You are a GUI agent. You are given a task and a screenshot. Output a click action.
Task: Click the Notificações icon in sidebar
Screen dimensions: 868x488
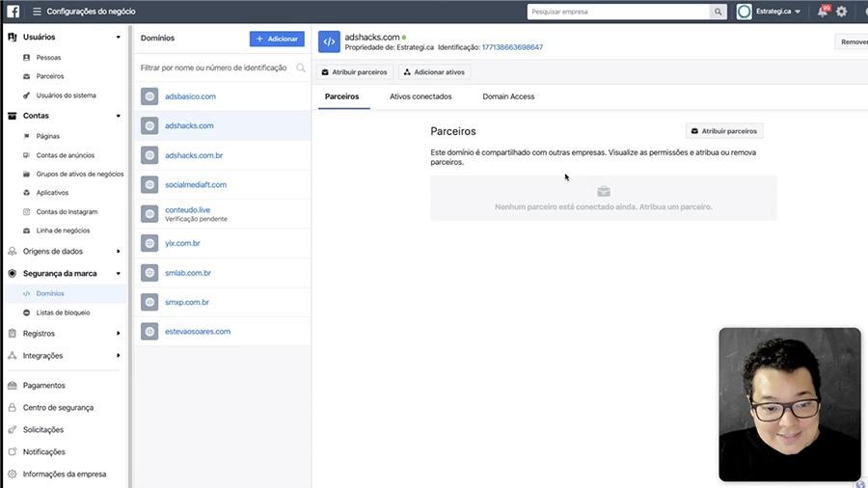(x=13, y=451)
